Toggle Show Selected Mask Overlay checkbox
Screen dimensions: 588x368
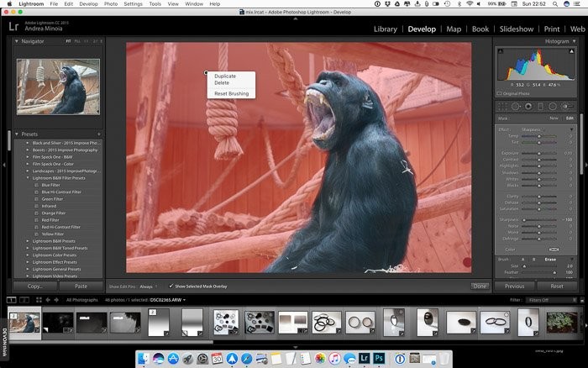(x=171, y=287)
